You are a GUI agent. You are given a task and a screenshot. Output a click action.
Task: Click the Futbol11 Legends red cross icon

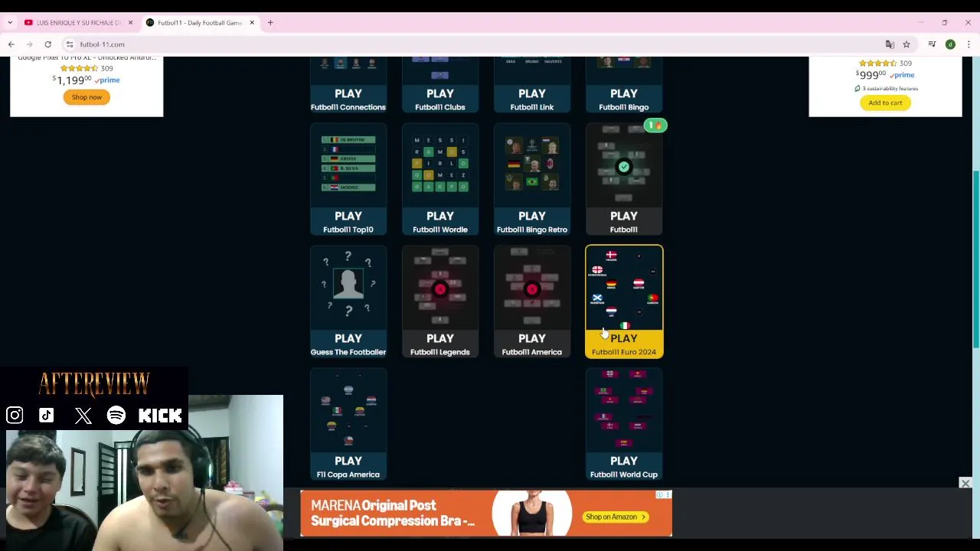coord(440,289)
